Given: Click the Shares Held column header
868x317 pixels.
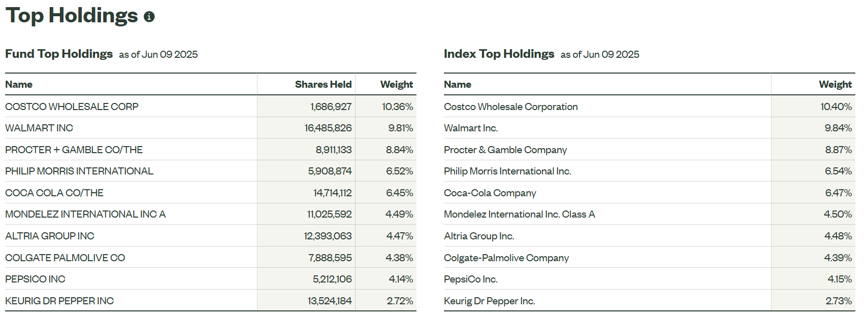Looking at the screenshot, I should pyautogui.click(x=323, y=84).
